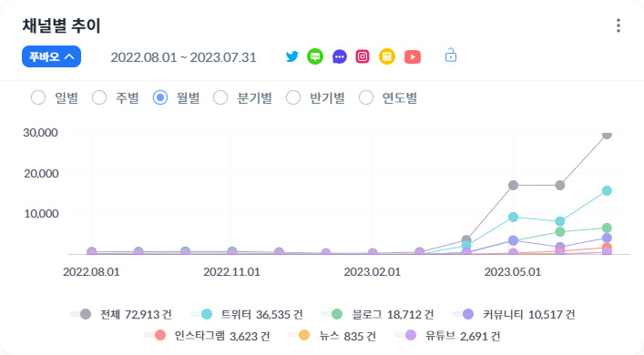Click the cyan 트위터 legend color dot
This screenshot has width=644, height=355.
coord(207,314)
